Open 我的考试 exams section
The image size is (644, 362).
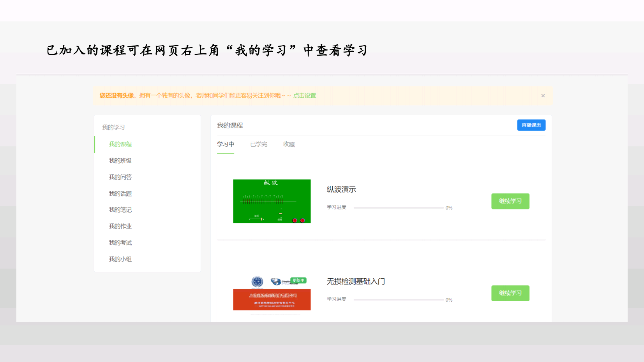(120, 243)
